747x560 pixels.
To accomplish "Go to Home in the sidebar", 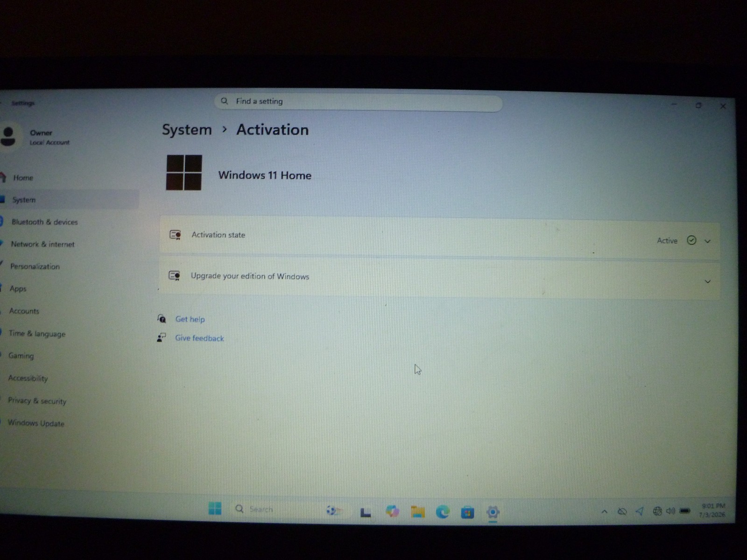I will point(23,178).
